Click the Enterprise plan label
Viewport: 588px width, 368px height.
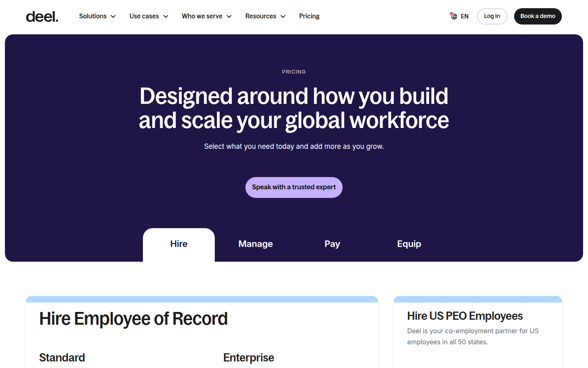(x=249, y=358)
